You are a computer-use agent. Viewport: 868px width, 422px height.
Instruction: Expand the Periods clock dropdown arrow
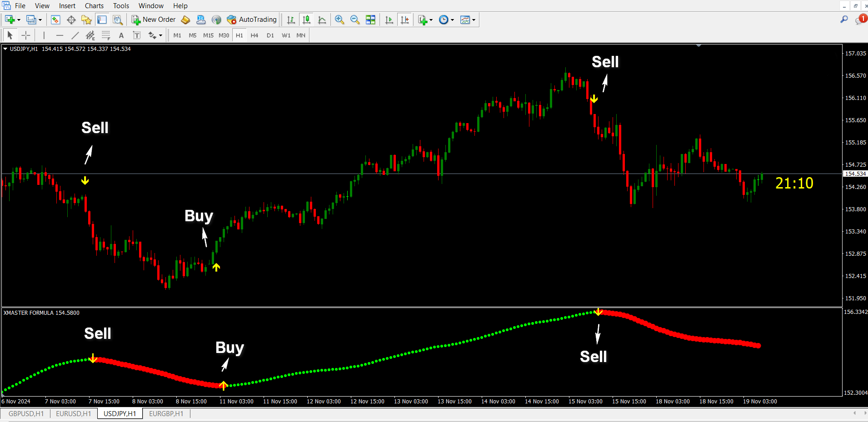pos(452,20)
